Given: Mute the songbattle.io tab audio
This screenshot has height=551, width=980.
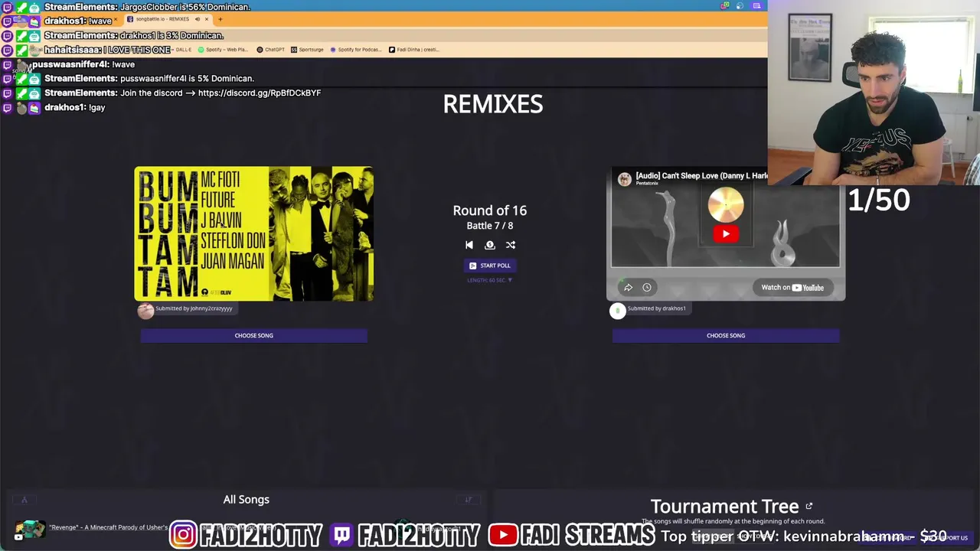Looking at the screenshot, I should tap(197, 19).
